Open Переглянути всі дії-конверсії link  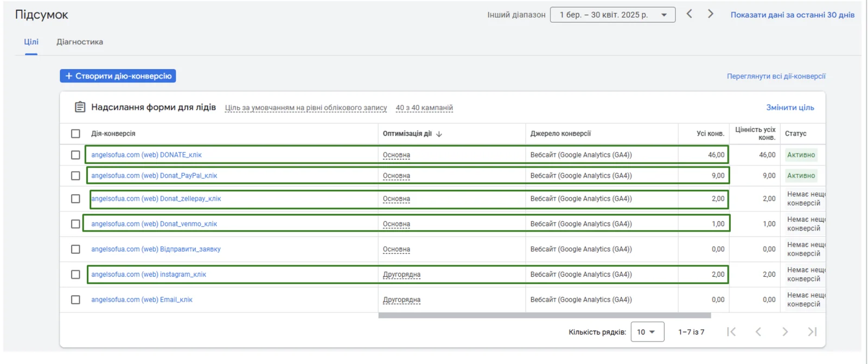776,76
